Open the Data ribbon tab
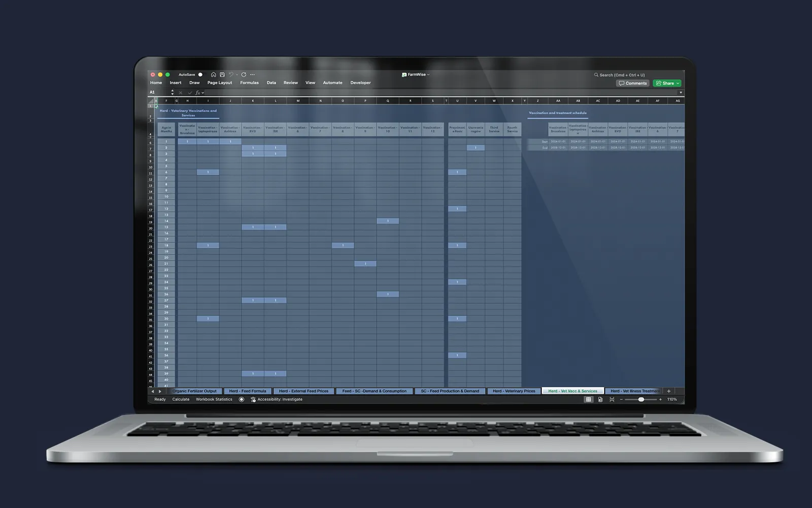The height and width of the screenshot is (508, 812). tap(272, 83)
